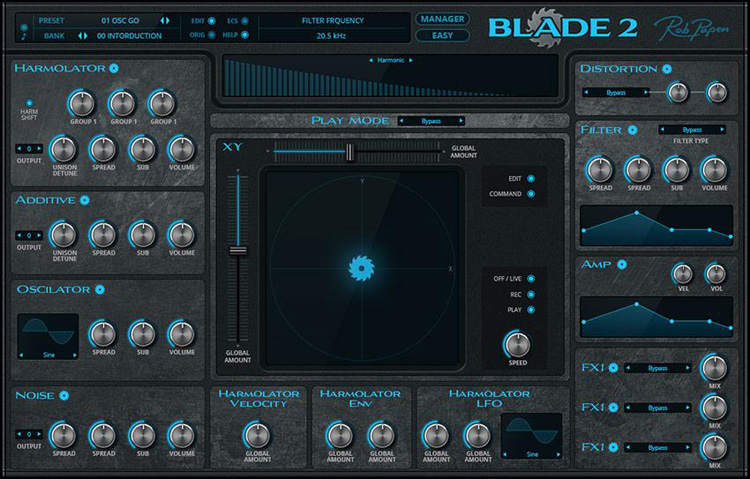Toggle the Oscilator section power icon
Image resolution: width=750 pixels, height=479 pixels.
pos(99,290)
